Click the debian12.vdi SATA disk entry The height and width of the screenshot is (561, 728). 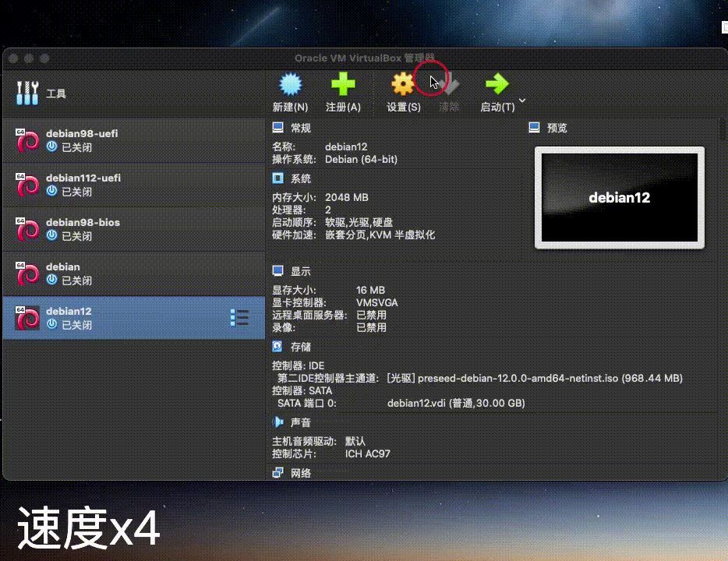coord(456,404)
